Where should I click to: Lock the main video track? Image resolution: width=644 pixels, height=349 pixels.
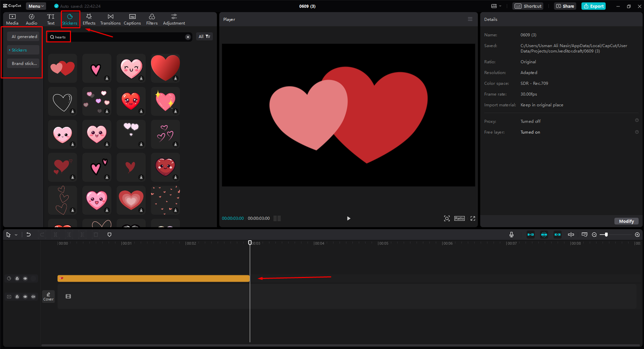point(17,297)
